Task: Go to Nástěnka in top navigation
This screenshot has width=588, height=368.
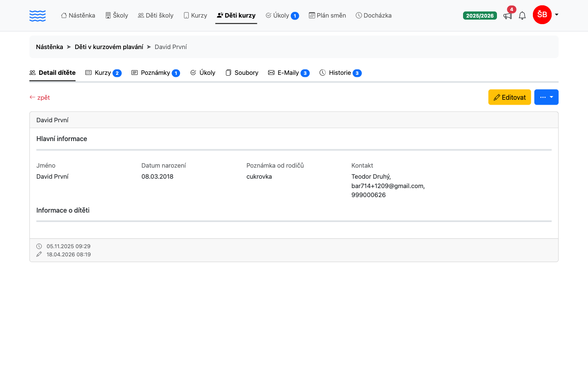Action: pyautogui.click(x=78, y=16)
